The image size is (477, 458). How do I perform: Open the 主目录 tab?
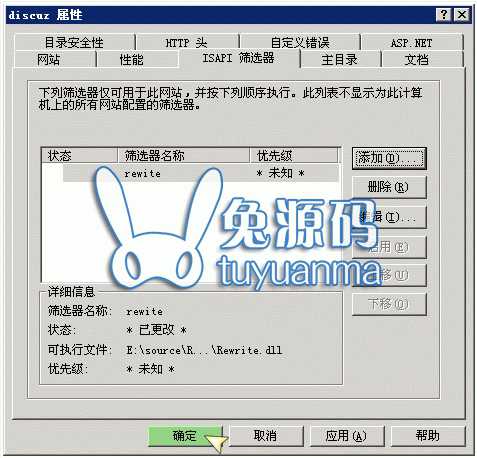[340, 59]
